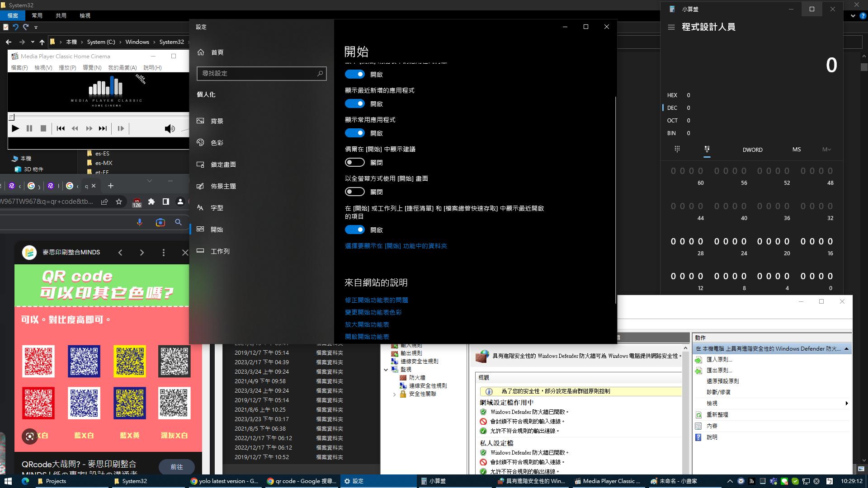Open 變更開始功能表色彩 help link
Image resolution: width=868 pixels, height=488 pixels.
[x=373, y=312]
